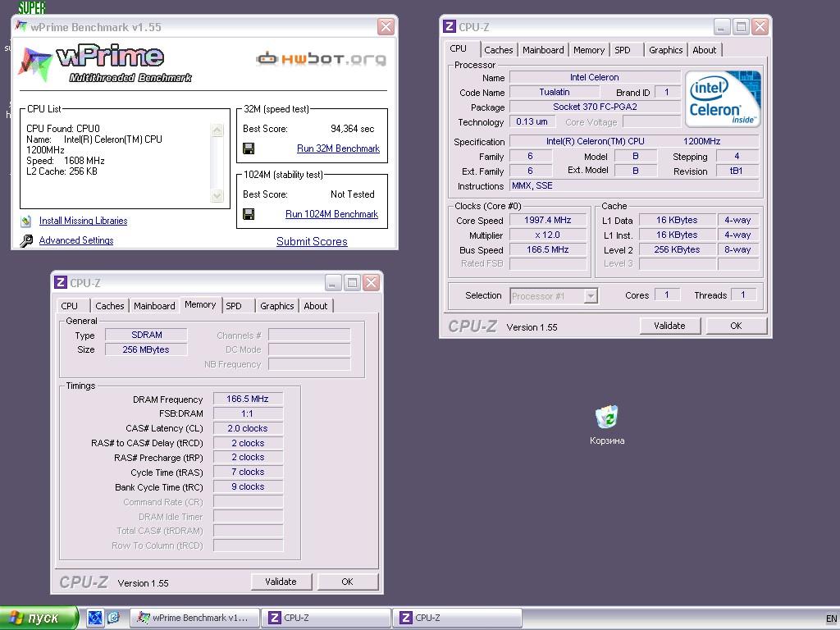Click the Z icon in the Memory-tab CPU-Z title bar
Viewport: 840px width, 630px height.
61,282
